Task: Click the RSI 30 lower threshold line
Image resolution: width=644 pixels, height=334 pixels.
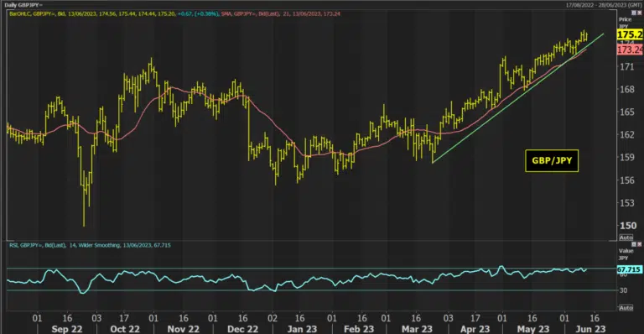Action: 311,290
